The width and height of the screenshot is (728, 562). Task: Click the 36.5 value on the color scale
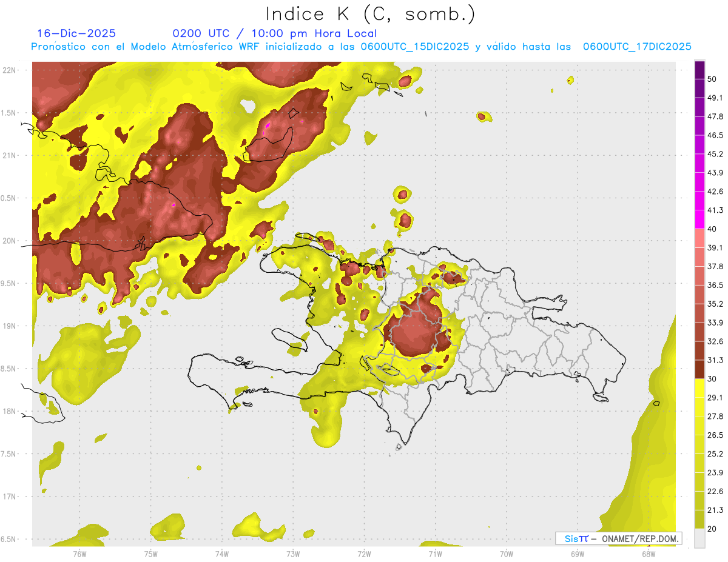[x=715, y=285]
